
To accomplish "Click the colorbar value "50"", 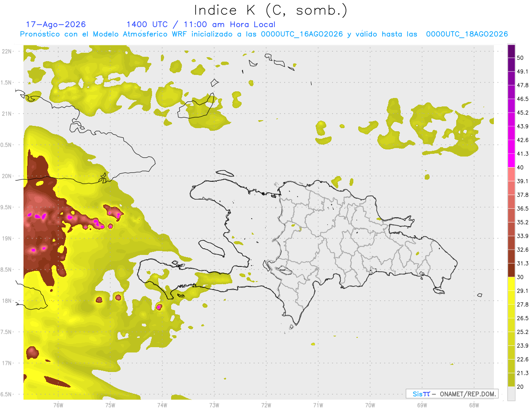I will tap(520, 58).
